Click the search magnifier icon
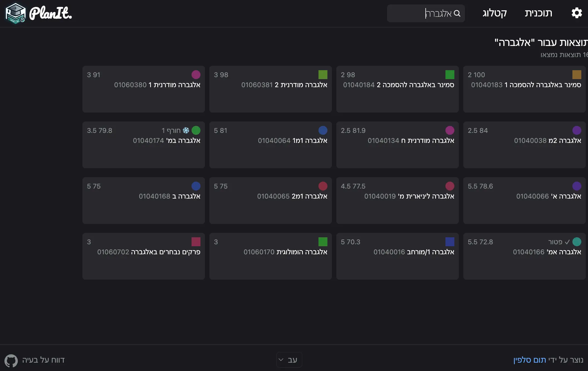588x371 pixels. click(x=457, y=13)
